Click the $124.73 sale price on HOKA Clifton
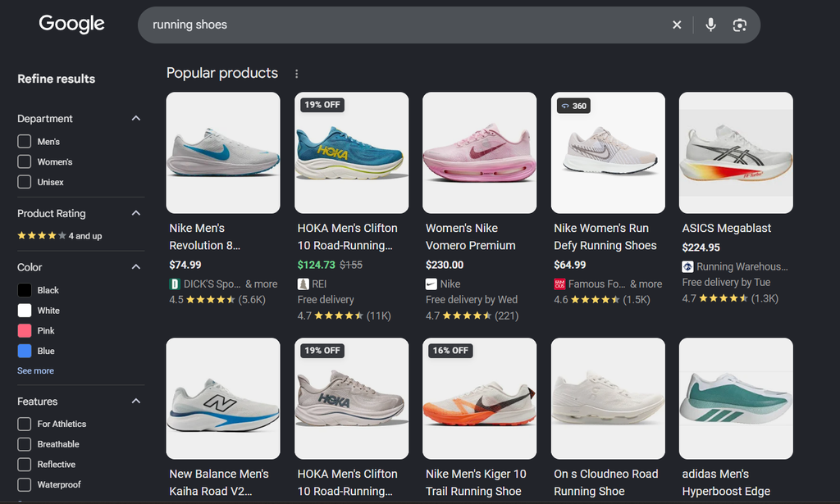 tap(316, 265)
